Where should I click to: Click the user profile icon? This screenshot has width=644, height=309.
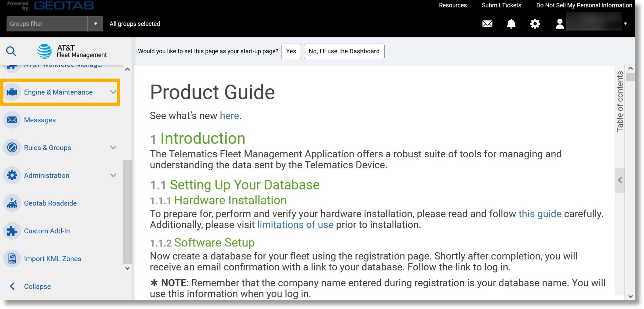(x=559, y=24)
